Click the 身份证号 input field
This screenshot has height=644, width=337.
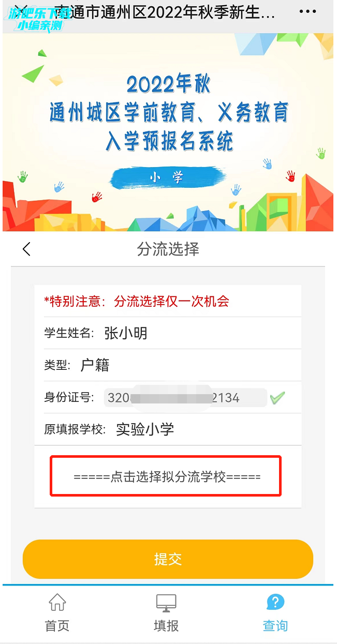pyautogui.click(x=185, y=398)
